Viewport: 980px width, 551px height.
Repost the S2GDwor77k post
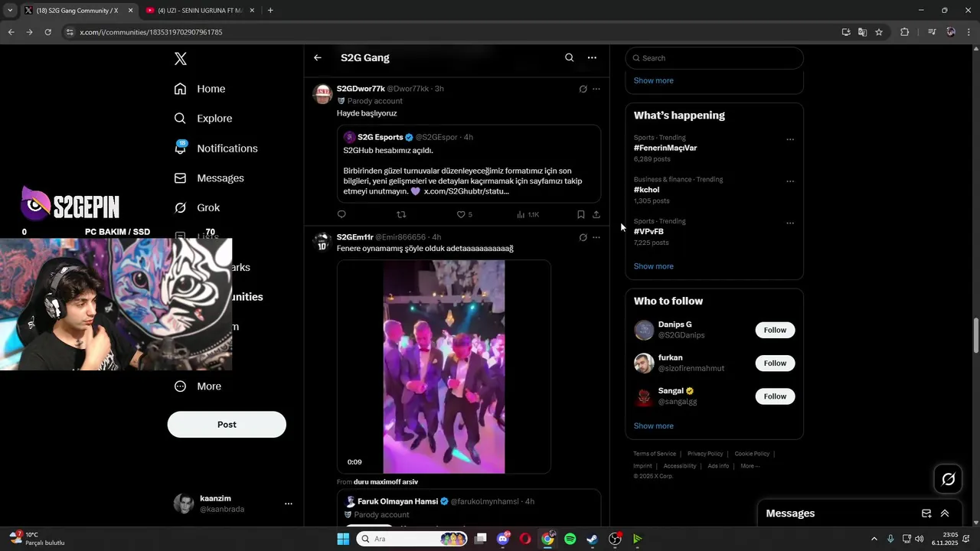(x=401, y=214)
